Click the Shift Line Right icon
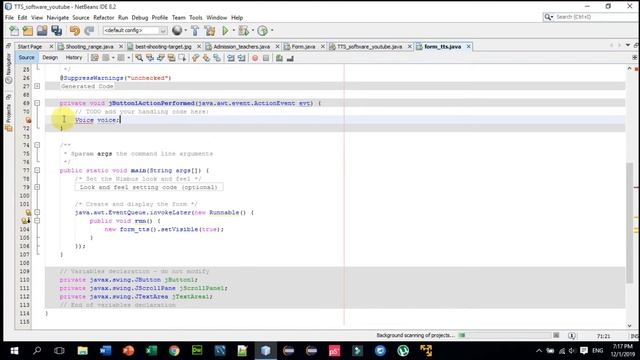Viewport: 640px width, 360px height. (x=241, y=58)
